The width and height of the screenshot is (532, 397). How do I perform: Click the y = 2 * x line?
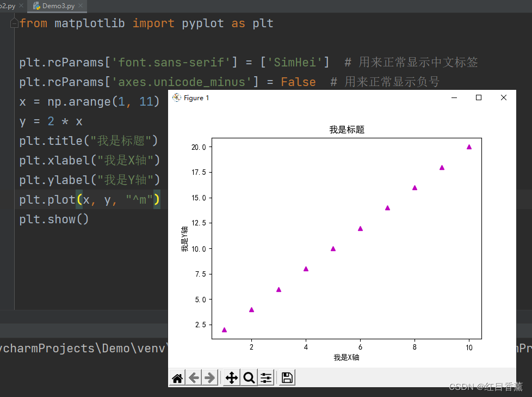pyautogui.click(x=51, y=121)
